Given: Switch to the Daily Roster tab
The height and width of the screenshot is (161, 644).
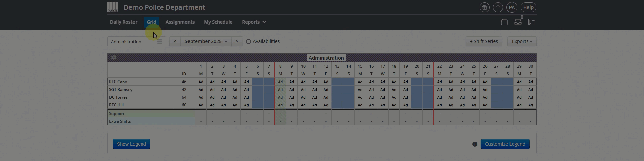Looking at the screenshot, I should [x=123, y=22].
